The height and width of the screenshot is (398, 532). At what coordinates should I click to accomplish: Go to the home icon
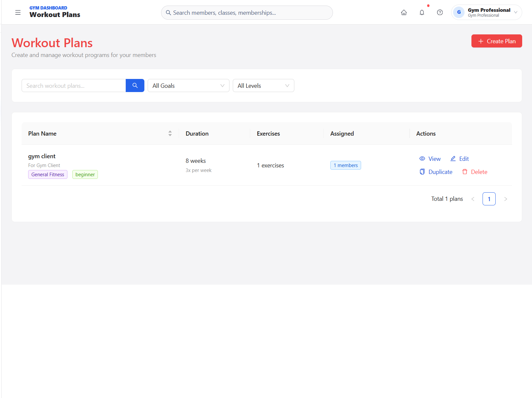(404, 12)
